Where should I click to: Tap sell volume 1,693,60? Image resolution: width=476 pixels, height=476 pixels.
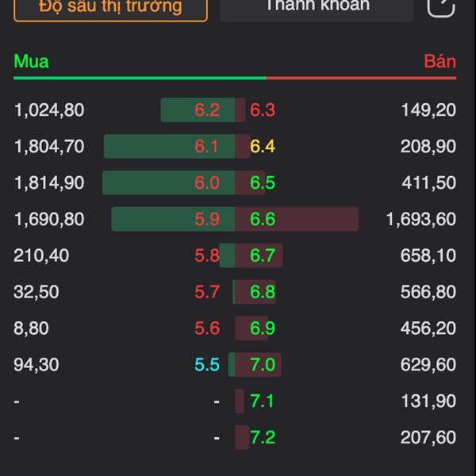pos(421,219)
